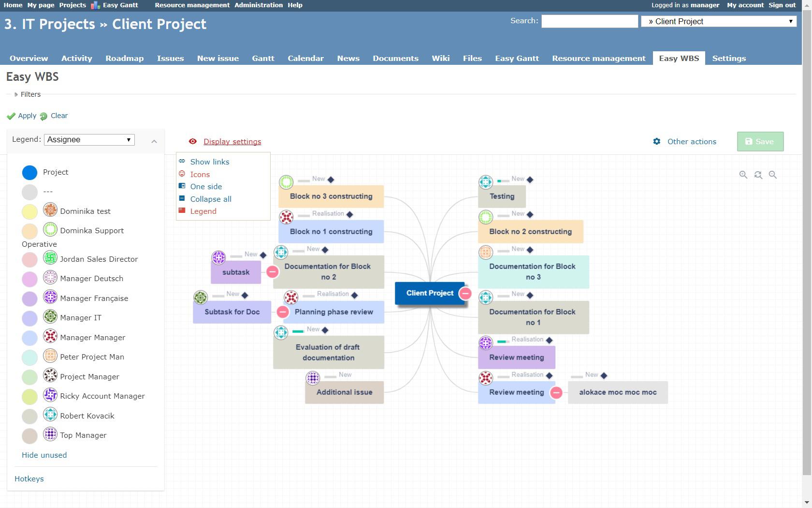This screenshot has height=508, width=812.
Task: Click the blue Project legend color swatch
Action: click(29, 172)
